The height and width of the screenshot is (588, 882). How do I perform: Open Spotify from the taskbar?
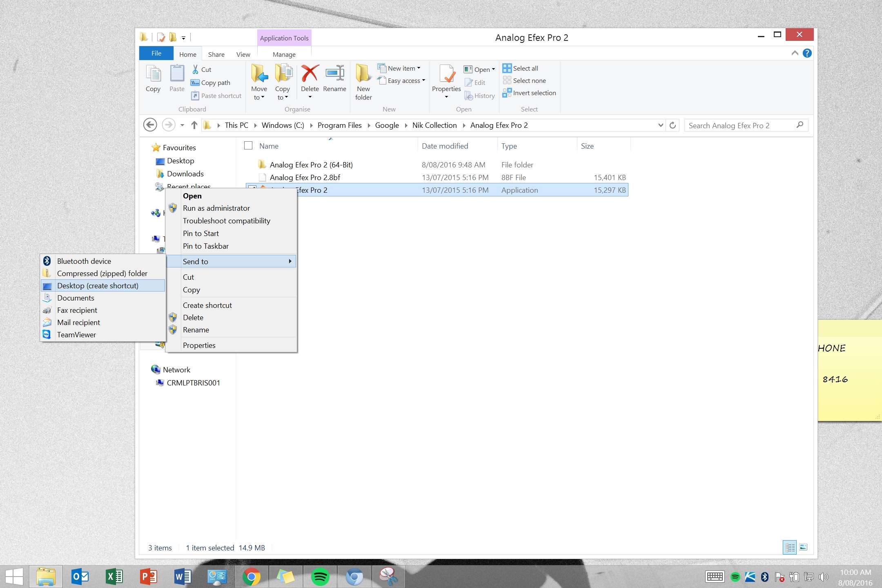click(x=320, y=577)
